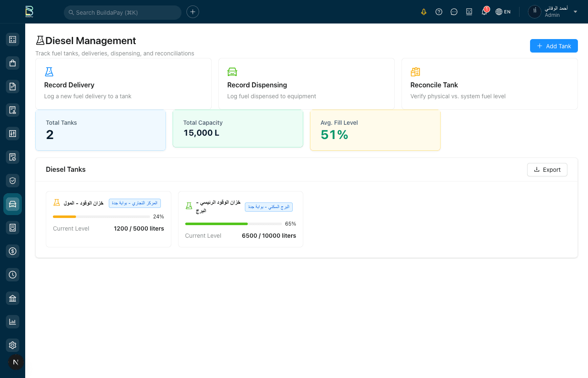Open the help question mark icon
This screenshot has width=588, height=378.
(439, 12)
